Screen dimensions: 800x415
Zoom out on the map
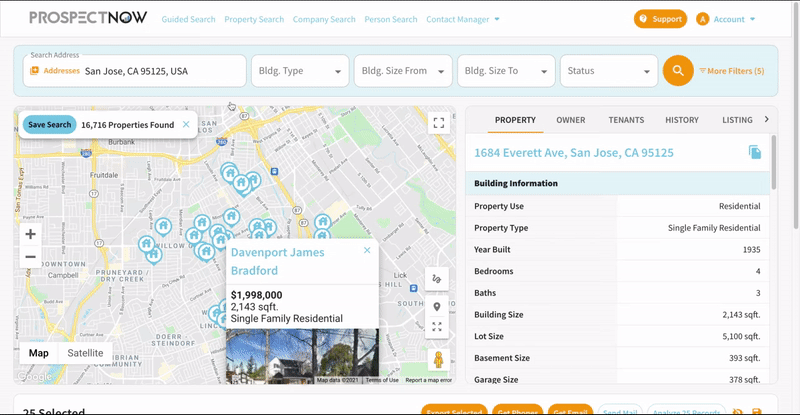coord(30,257)
